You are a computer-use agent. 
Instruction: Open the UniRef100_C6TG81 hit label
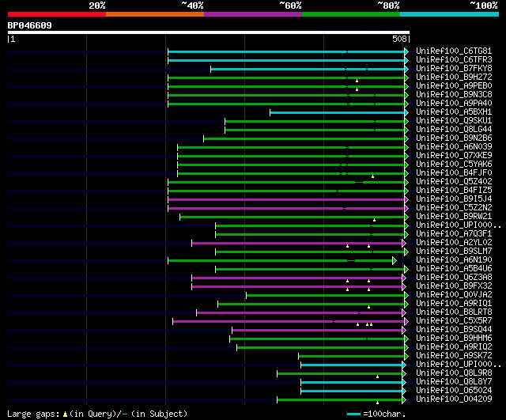click(454, 51)
